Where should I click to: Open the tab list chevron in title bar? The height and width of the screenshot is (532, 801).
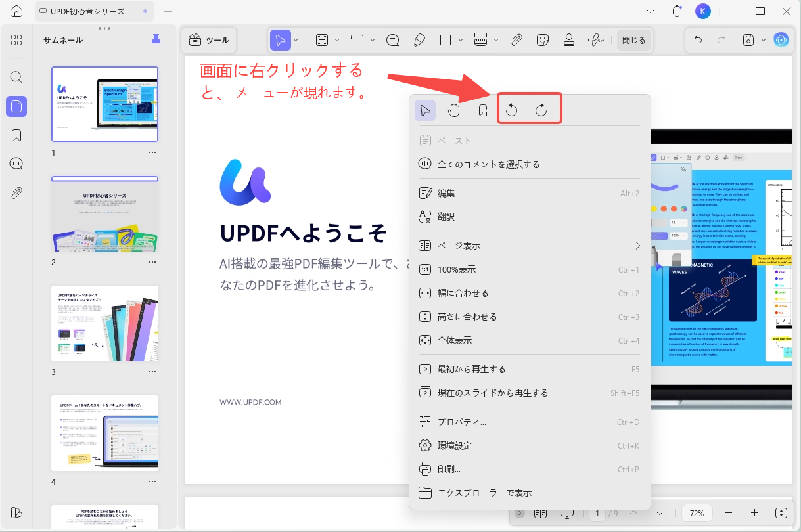[651, 11]
